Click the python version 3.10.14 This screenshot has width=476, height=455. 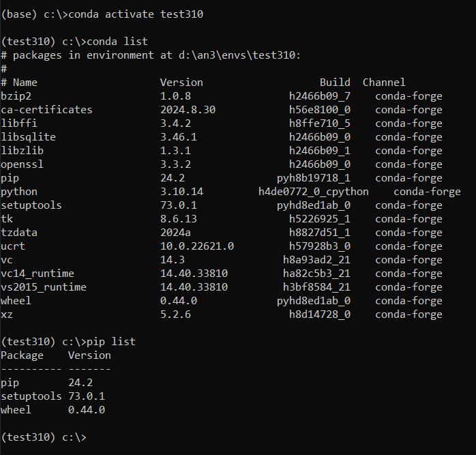[x=182, y=192]
